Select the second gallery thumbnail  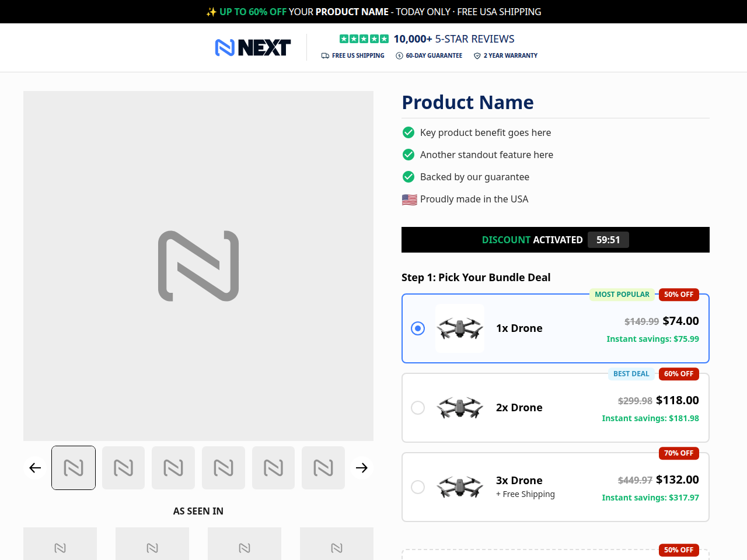pyautogui.click(x=124, y=468)
